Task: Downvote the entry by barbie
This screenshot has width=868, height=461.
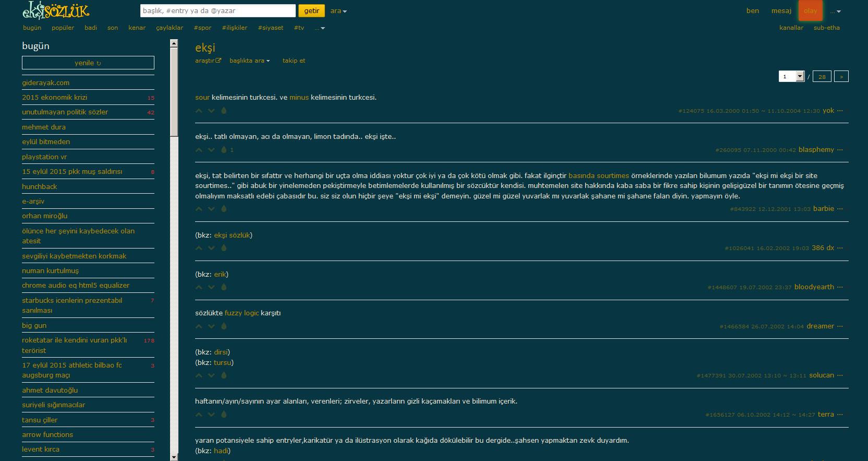Action: tap(211, 209)
